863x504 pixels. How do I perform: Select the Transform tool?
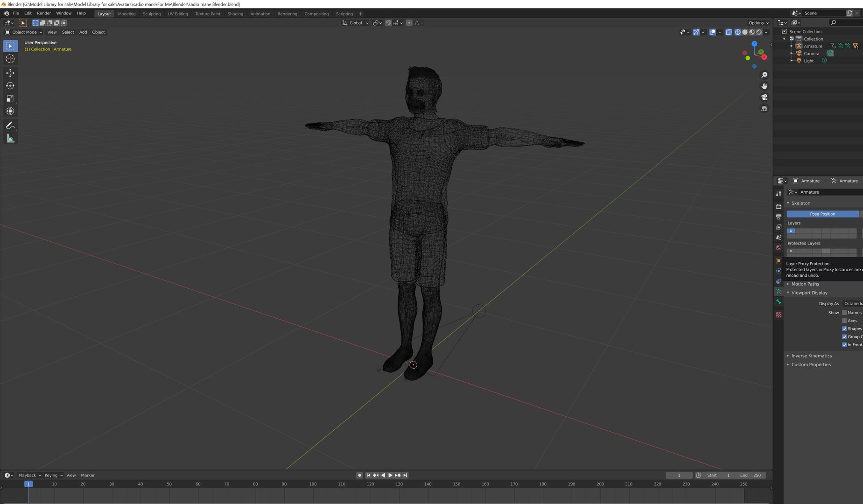(10, 111)
